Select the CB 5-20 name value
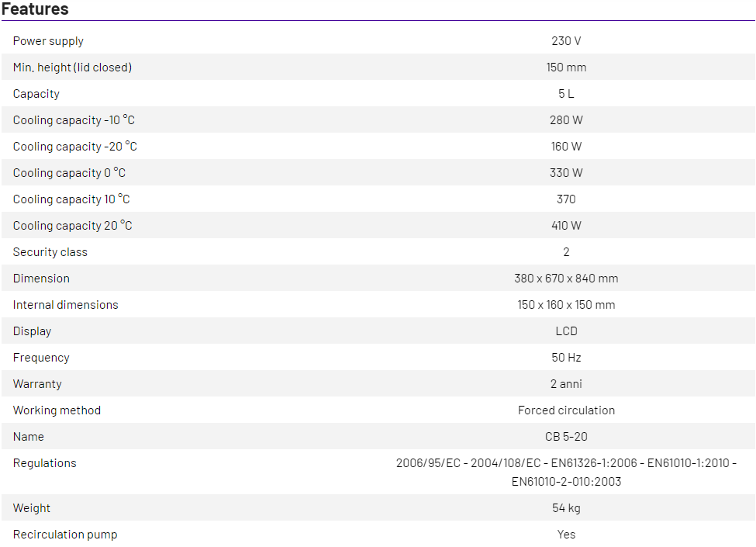 pyautogui.click(x=566, y=437)
